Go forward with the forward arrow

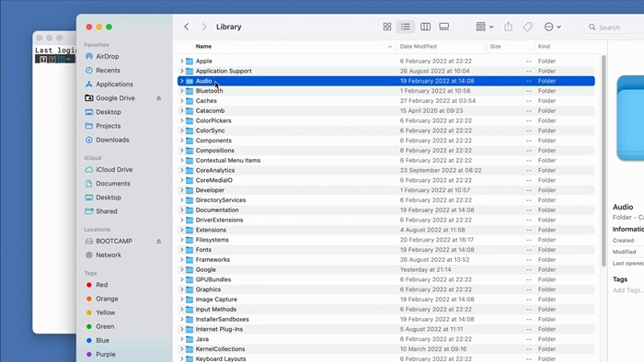[x=203, y=27]
